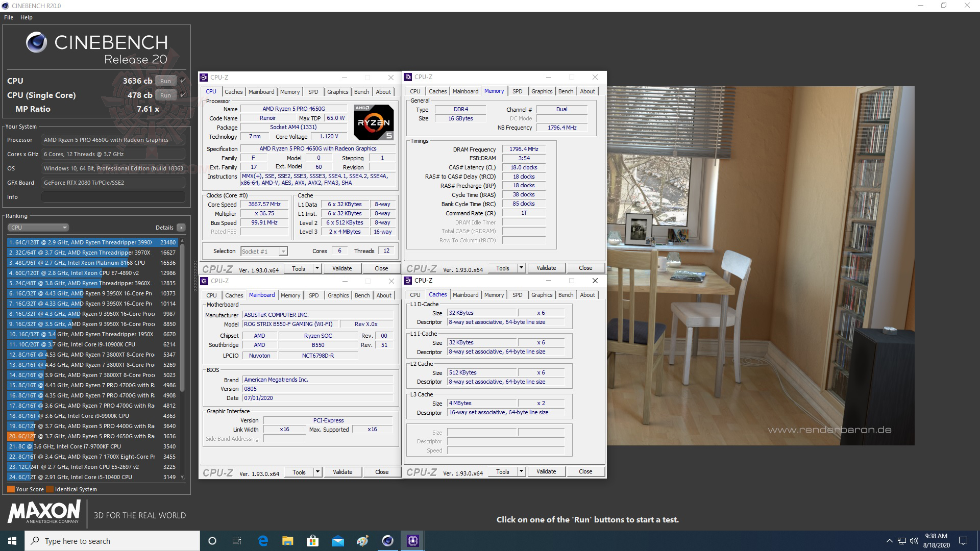Open Socket #1 selection dropdown

264,251
